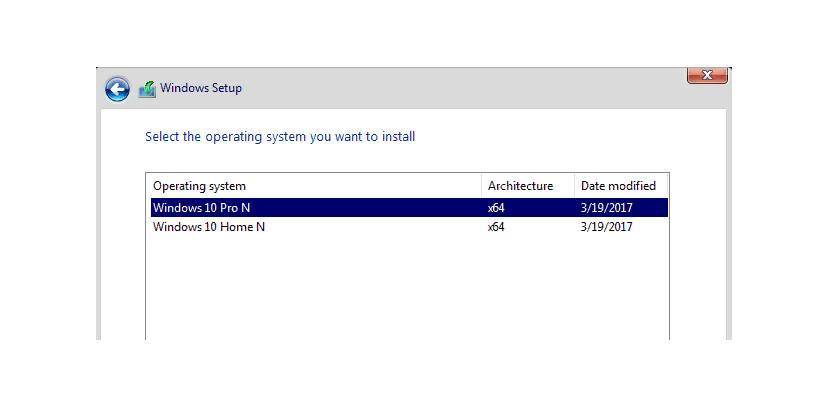Click x64 in the Windows 10 Pro N row

[496, 208]
